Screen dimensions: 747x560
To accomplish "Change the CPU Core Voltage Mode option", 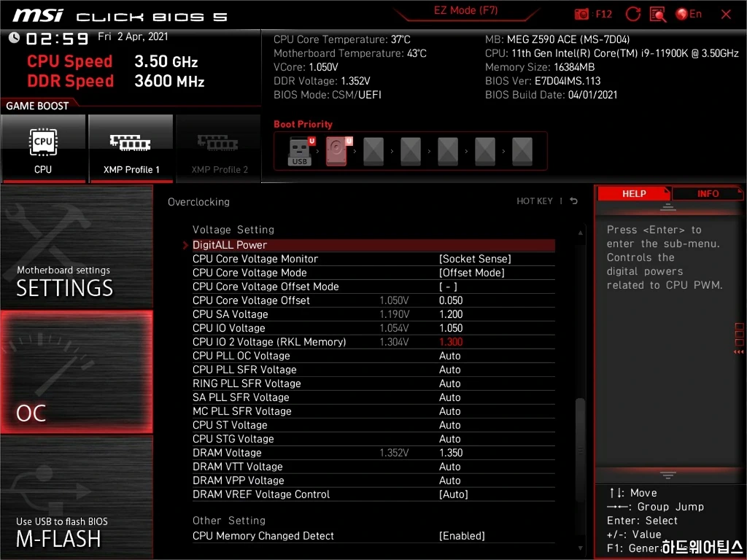I will point(472,273).
